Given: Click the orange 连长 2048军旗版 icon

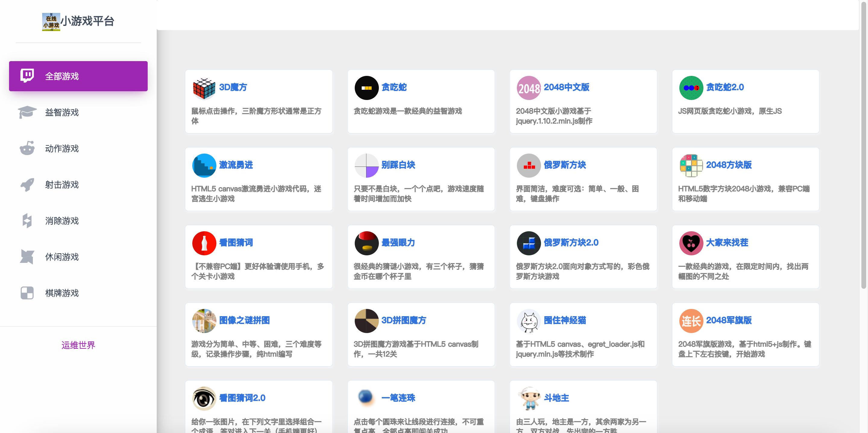Looking at the screenshot, I should pyautogui.click(x=691, y=321).
